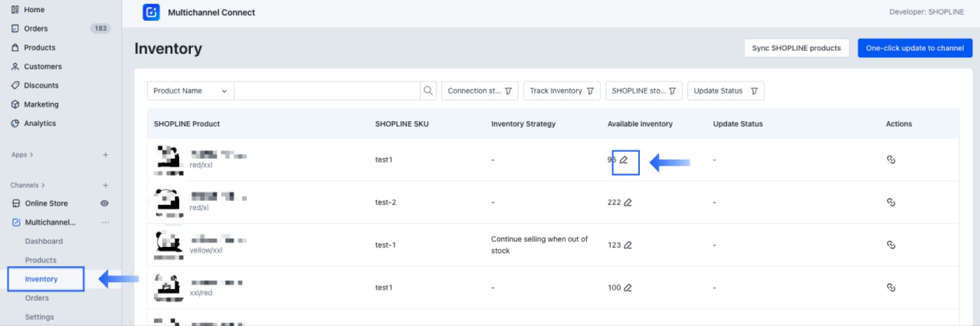Go to Analytics in the sidebar
This screenshot has height=326, width=980.
click(x=40, y=123)
